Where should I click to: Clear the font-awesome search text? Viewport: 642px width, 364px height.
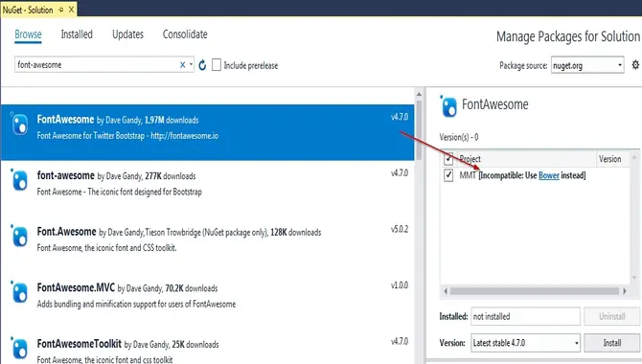click(183, 65)
